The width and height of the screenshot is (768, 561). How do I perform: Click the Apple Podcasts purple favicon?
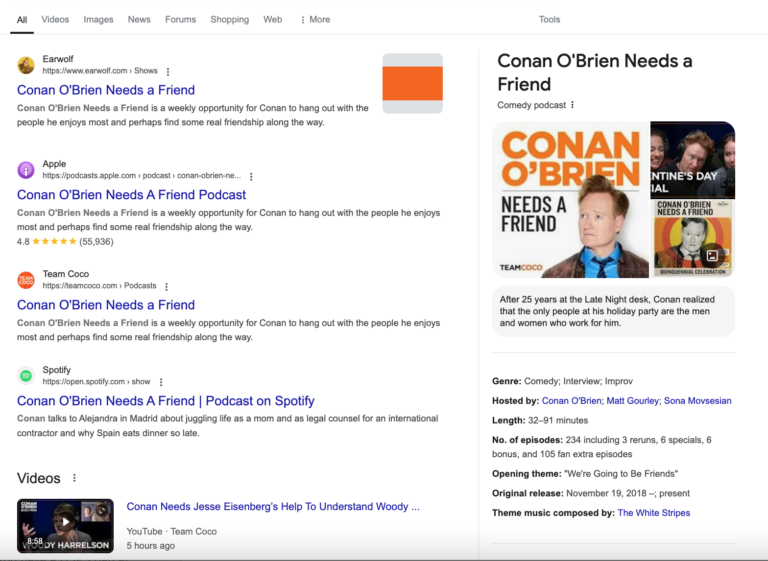tap(26, 170)
